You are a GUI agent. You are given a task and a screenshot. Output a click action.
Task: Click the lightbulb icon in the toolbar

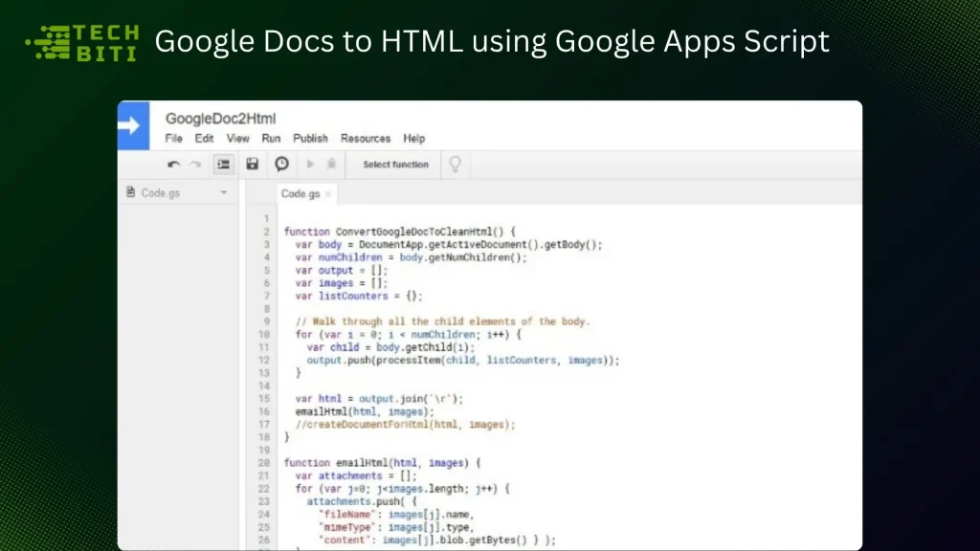pos(456,165)
